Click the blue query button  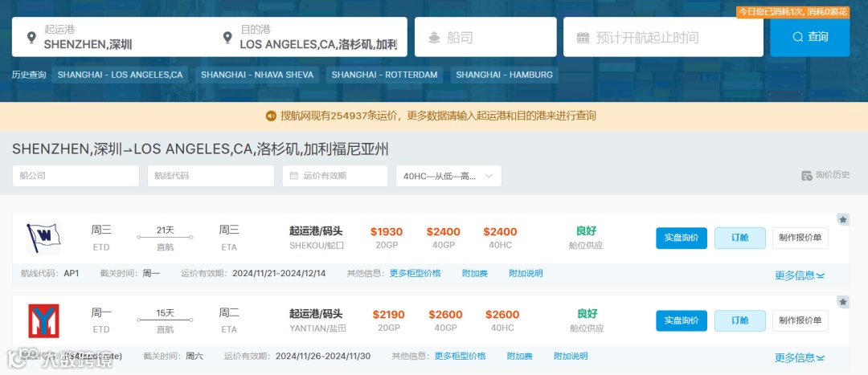coord(810,37)
